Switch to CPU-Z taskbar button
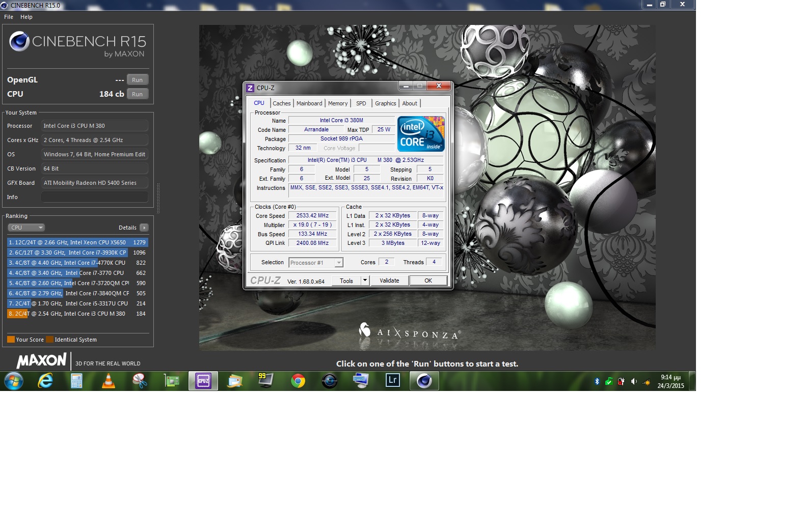This screenshot has width=804, height=532. tap(203, 381)
